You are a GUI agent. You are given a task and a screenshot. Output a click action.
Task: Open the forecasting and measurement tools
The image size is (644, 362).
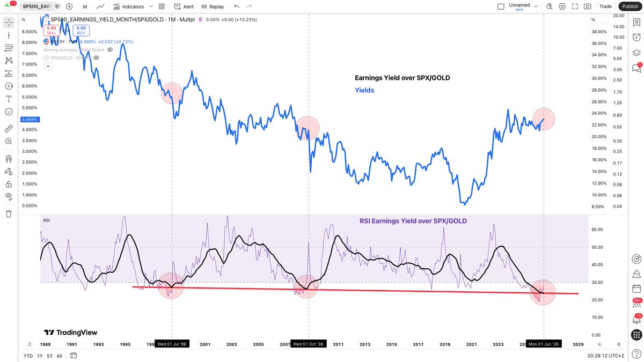click(x=9, y=73)
